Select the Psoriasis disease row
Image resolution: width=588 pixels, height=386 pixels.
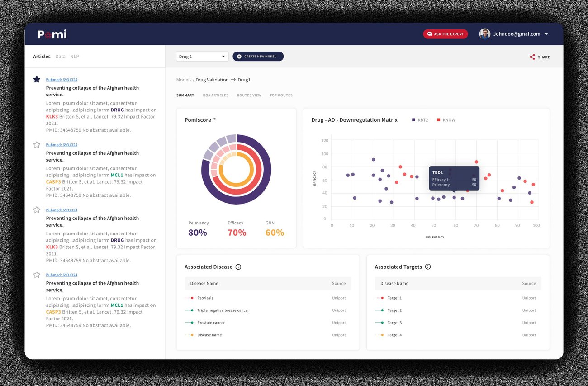tap(268, 298)
